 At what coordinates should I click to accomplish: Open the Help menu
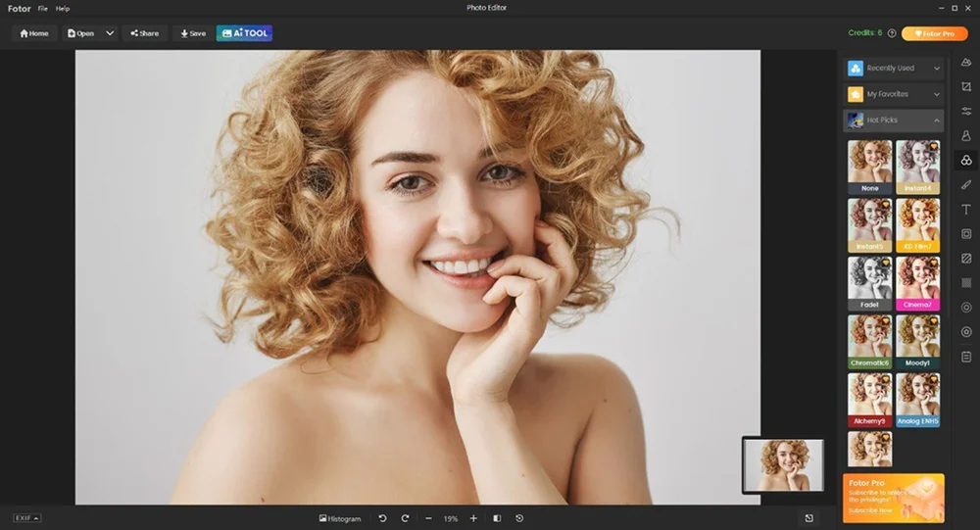(x=63, y=8)
